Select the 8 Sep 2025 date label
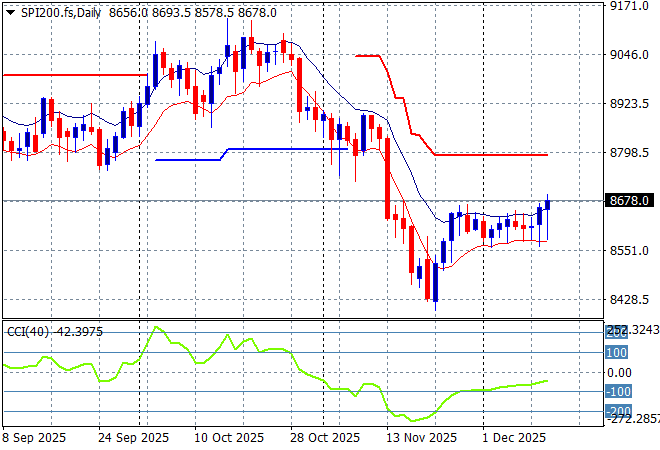This screenshot has height=450, width=660. (36, 437)
